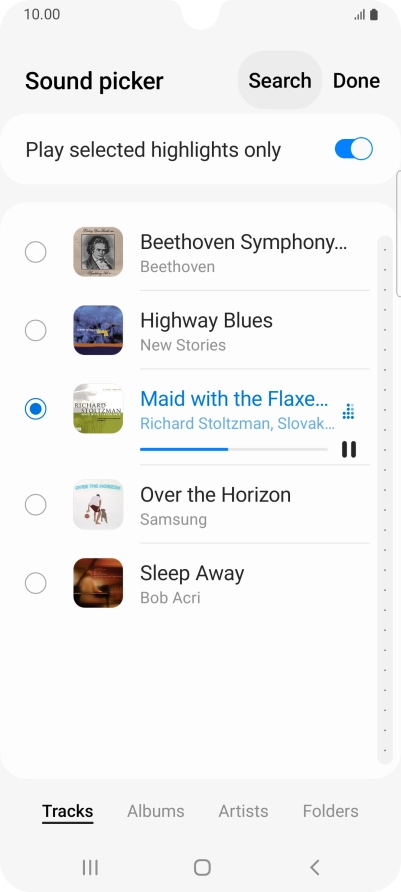Toggle Play selected highlights only switch
The image size is (401, 892).
point(353,150)
